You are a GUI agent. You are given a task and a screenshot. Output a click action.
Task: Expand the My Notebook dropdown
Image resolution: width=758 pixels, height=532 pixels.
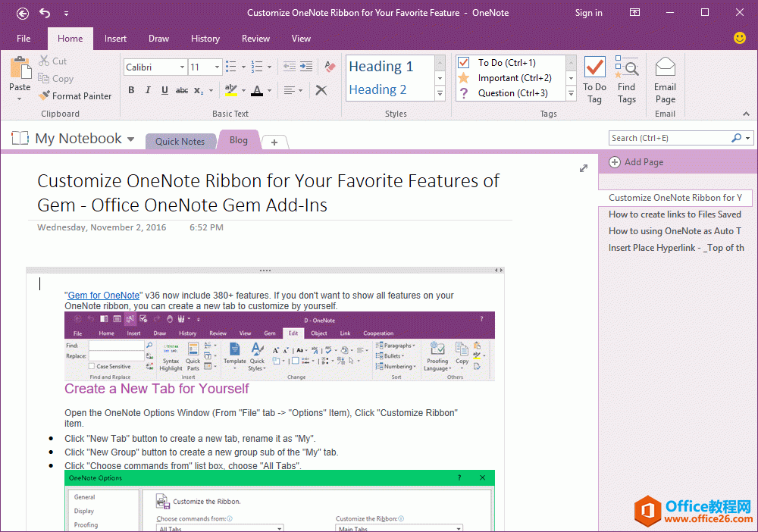tap(130, 139)
